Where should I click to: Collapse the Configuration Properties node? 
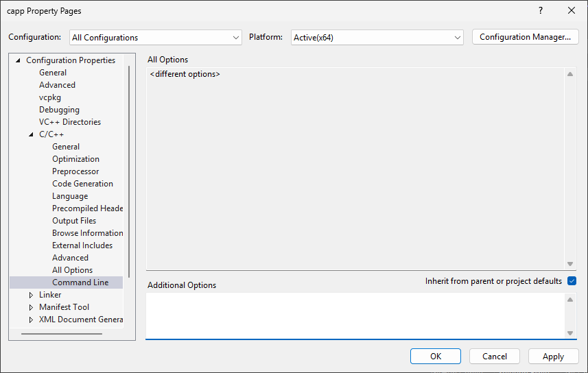(x=18, y=60)
